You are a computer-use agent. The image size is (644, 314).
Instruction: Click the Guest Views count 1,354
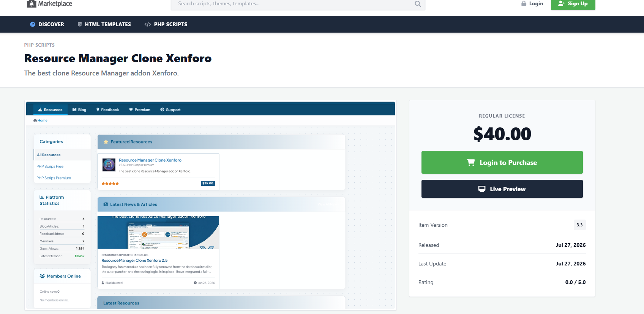point(80,249)
